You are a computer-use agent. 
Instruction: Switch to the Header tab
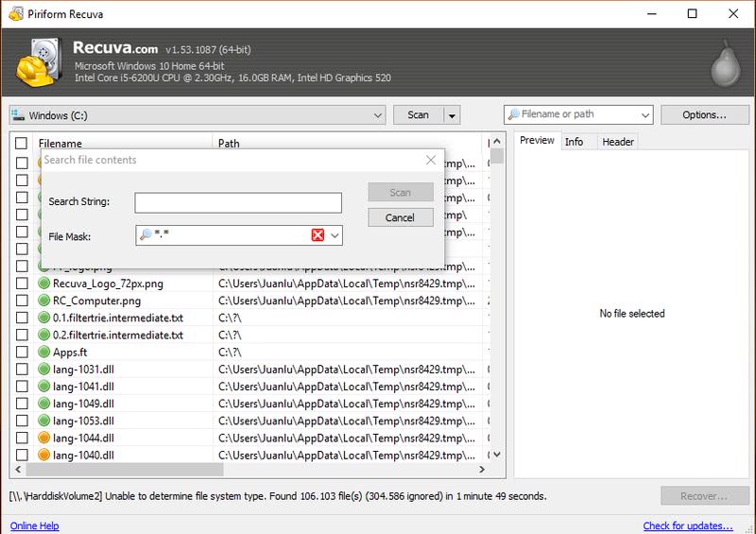coord(618,142)
